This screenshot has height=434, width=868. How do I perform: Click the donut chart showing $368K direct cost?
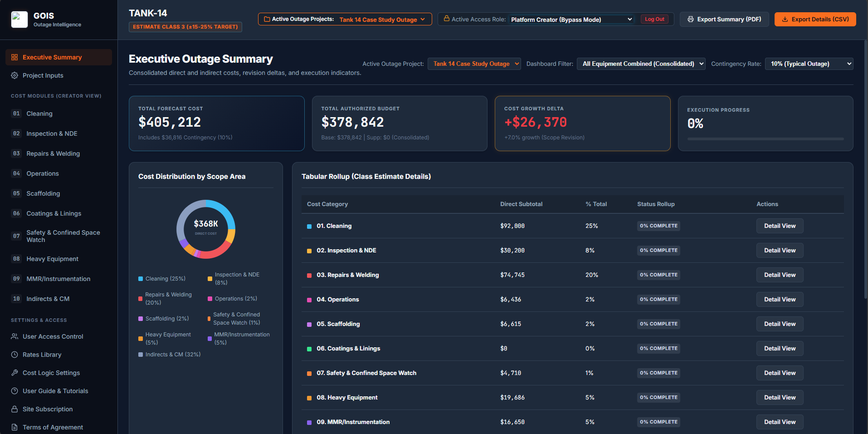206,229
